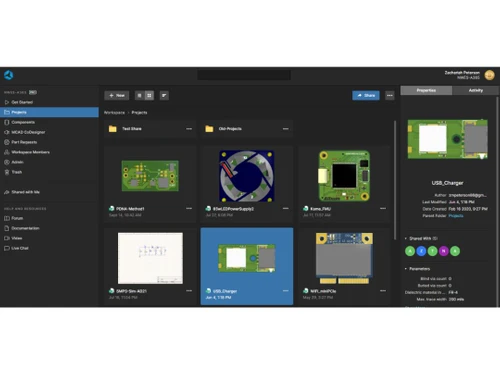Open the Forum link

pyautogui.click(x=17, y=218)
